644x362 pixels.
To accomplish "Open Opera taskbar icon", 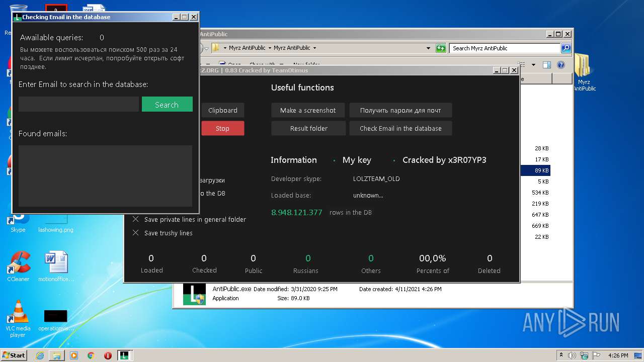I will 108,355.
